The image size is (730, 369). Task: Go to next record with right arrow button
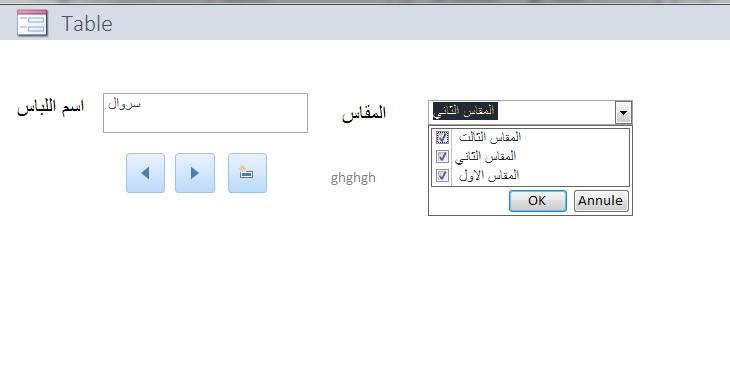click(x=195, y=173)
